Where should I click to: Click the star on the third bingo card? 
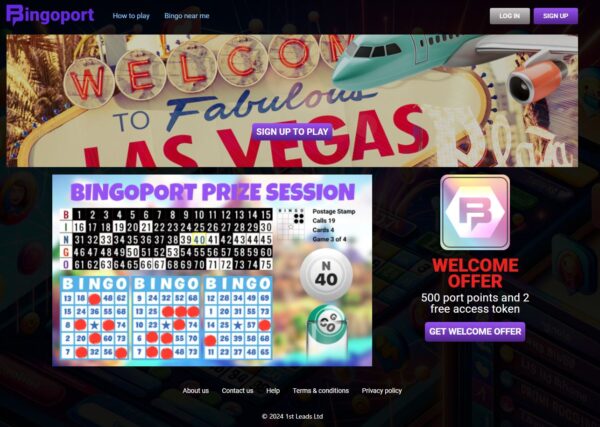pyautogui.click(x=238, y=326)
